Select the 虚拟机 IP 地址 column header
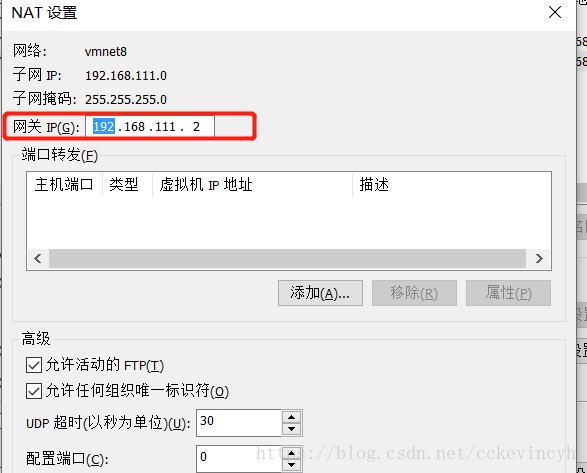Screen dimensions: 587x473 253,185
